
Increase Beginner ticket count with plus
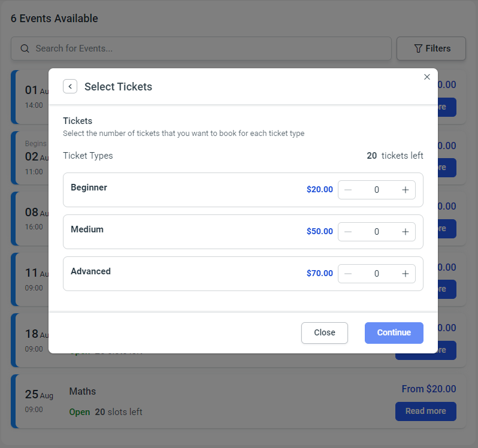coord(405,190)
